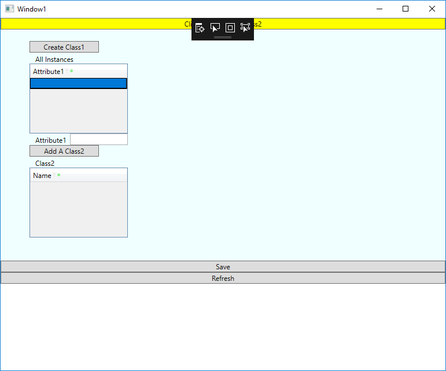Click the Add A Class2 button
The image size is (446, 371).
pos(64,151)
